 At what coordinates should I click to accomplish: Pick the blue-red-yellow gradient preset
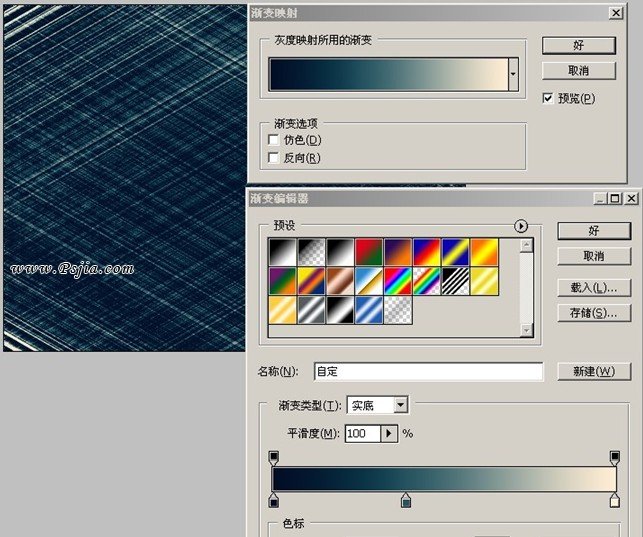426,252
